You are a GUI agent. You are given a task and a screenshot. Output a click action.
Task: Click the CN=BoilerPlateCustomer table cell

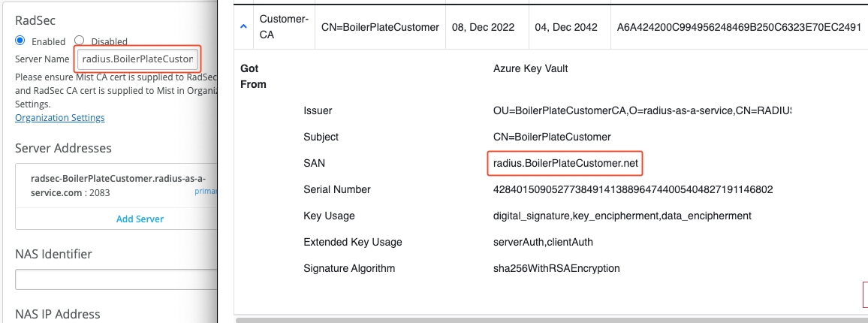click(380, 27)
